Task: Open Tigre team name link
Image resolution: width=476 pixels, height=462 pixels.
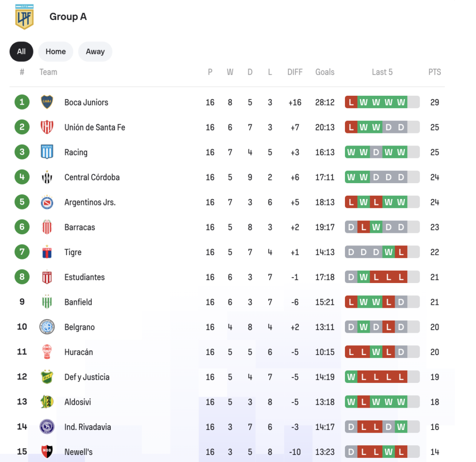Action: (73, 252)
